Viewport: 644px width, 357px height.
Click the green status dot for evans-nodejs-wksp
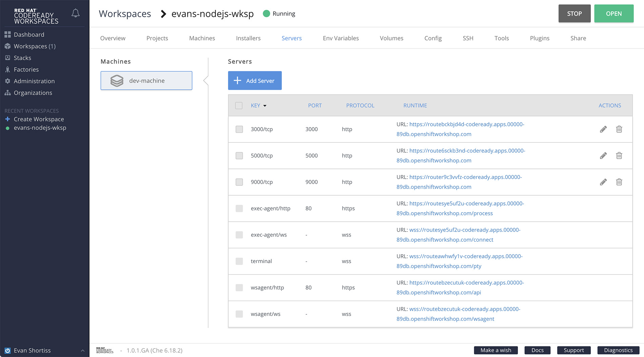pyautogui.click(x=7, y=128)
